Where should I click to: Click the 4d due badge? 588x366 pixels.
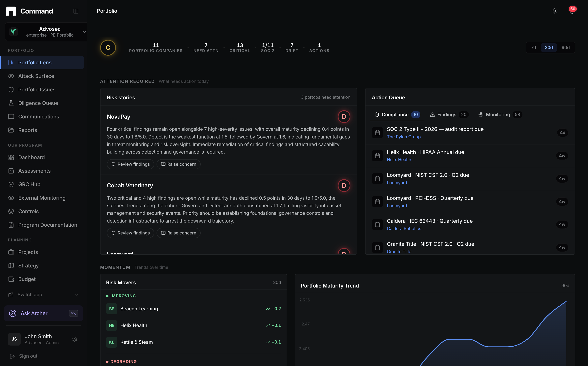point(562,133)
